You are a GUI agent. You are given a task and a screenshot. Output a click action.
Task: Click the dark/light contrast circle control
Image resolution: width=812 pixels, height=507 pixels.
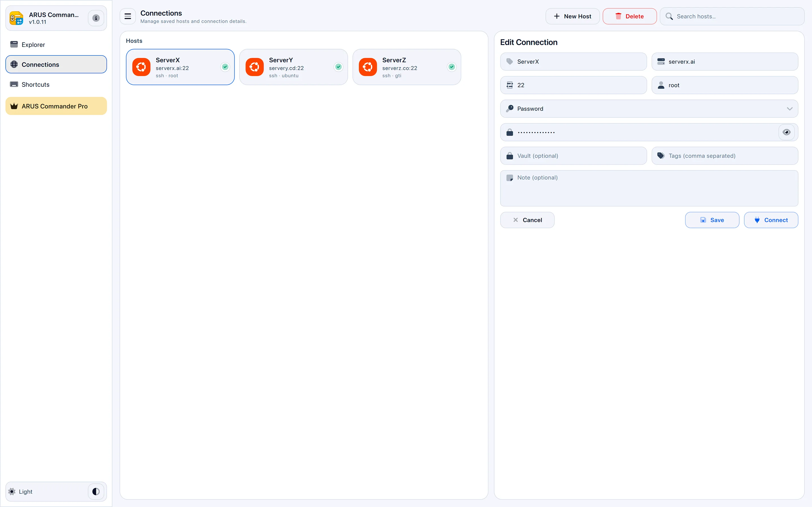pos(96,491)
